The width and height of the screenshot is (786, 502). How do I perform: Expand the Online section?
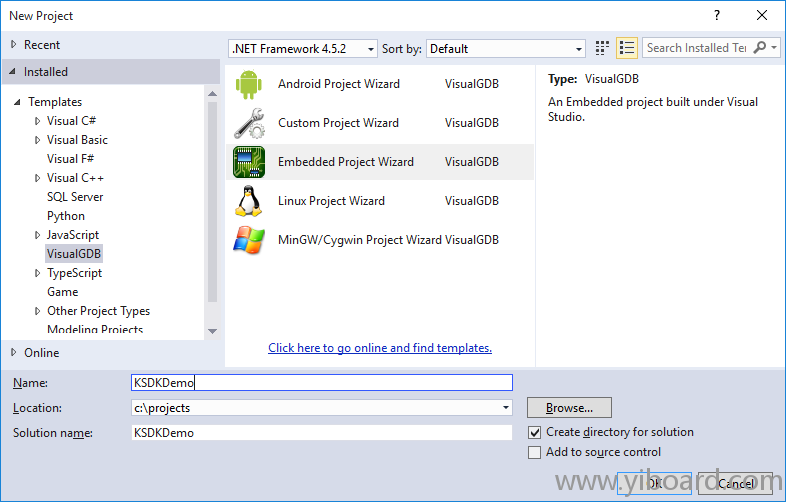coord(14,353)
